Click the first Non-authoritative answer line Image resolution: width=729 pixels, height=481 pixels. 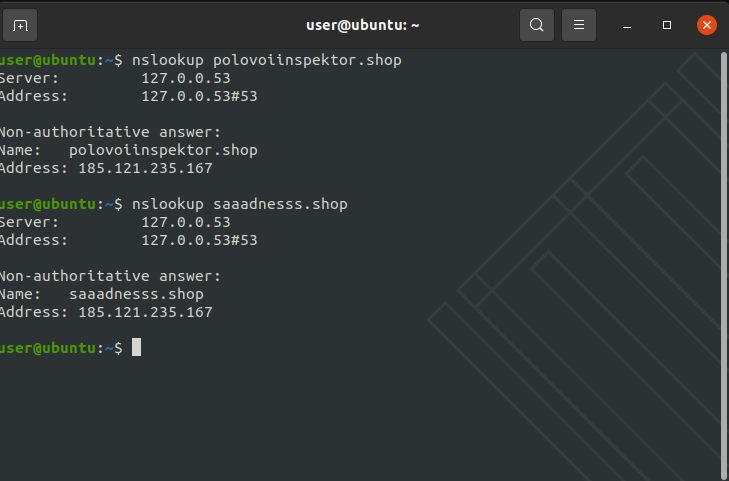pos(109,132)
